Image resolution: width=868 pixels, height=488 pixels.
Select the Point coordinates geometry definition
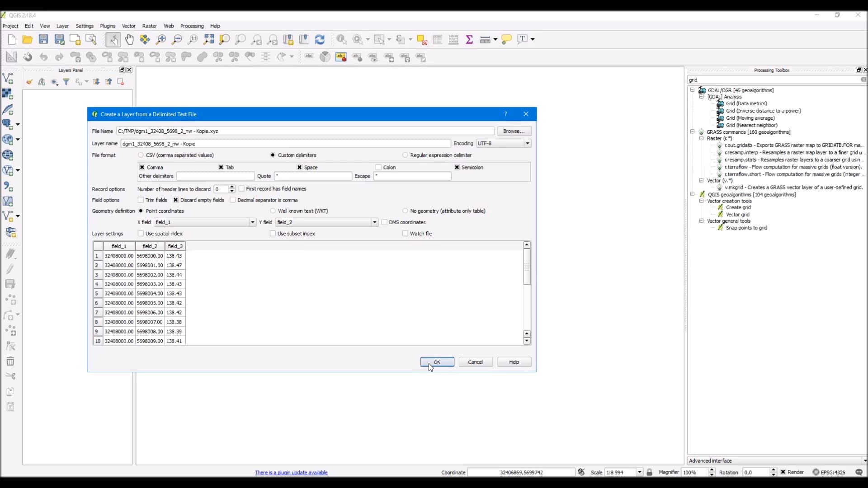tap(142, 211)
